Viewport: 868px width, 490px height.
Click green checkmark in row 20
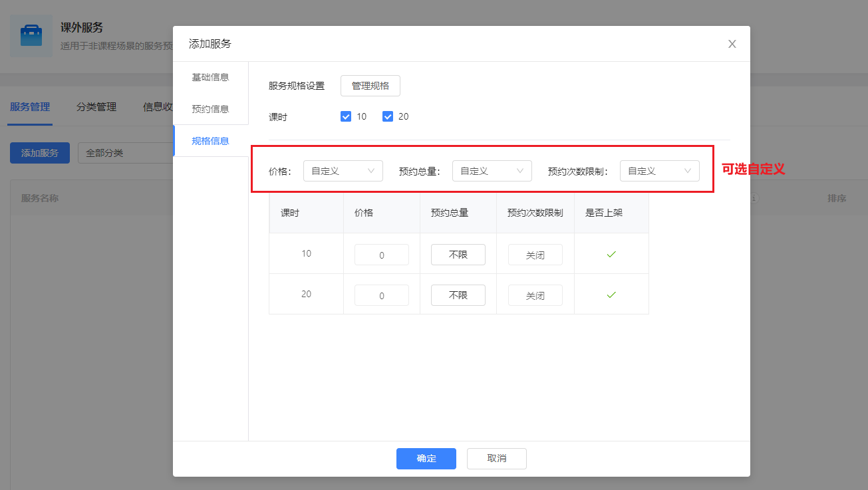pyautogui.click(x=611, y=295)
